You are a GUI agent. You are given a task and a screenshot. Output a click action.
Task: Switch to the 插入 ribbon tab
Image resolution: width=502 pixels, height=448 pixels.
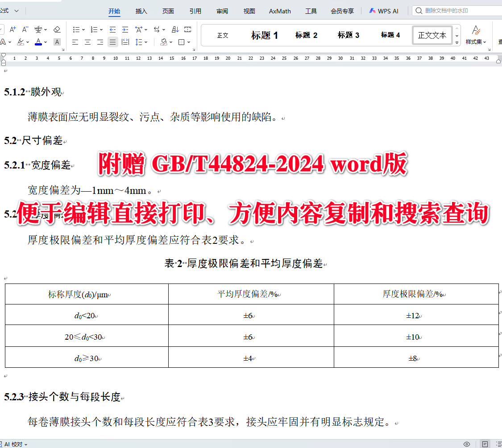click(x=141, y=11)
